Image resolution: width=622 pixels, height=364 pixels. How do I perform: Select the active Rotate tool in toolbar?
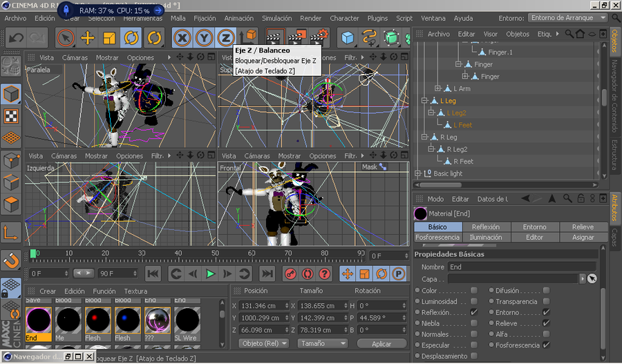(x=131, y=38)
